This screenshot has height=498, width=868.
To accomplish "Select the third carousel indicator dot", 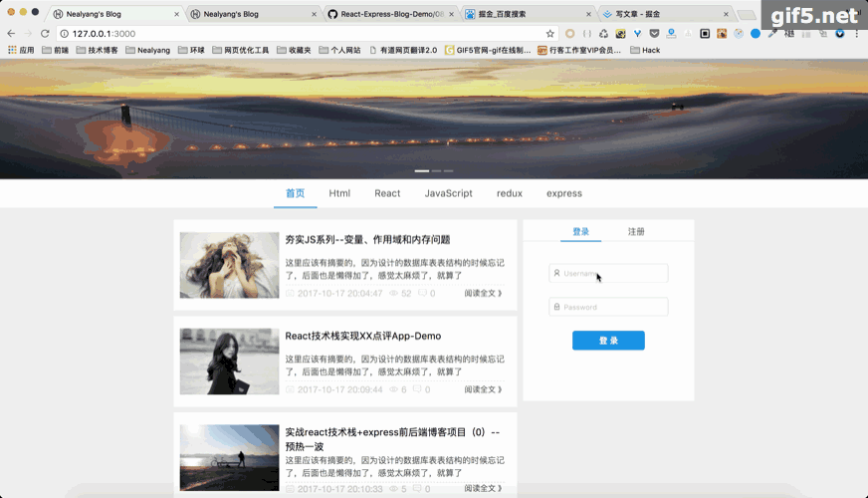I will (x=448, y=171).
